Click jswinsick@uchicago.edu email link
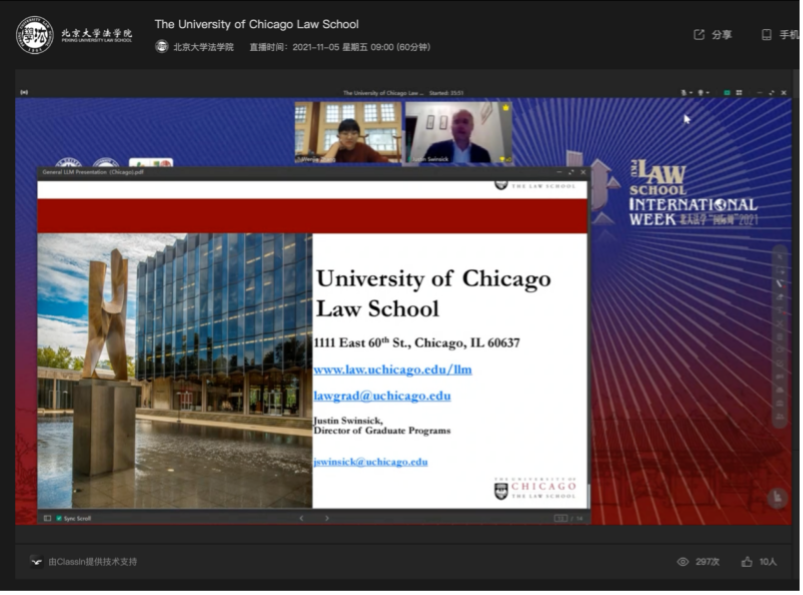 click(x=370, y=462)
